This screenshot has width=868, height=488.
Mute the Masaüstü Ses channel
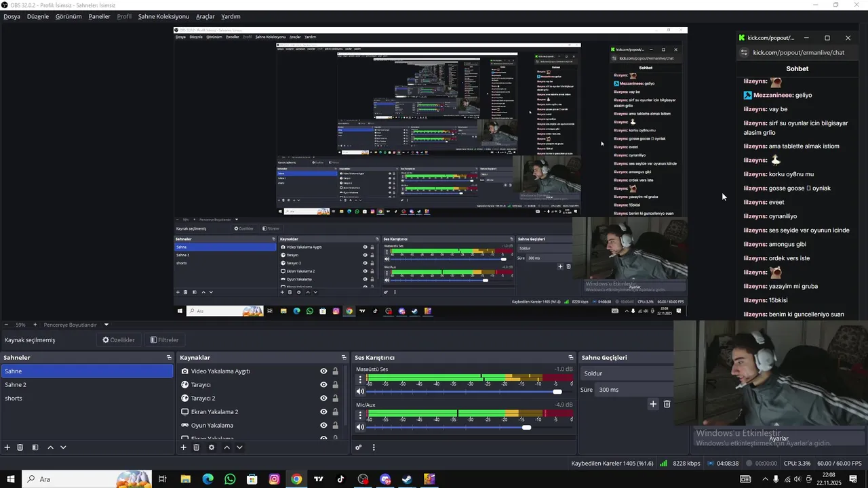click(360, 392)
